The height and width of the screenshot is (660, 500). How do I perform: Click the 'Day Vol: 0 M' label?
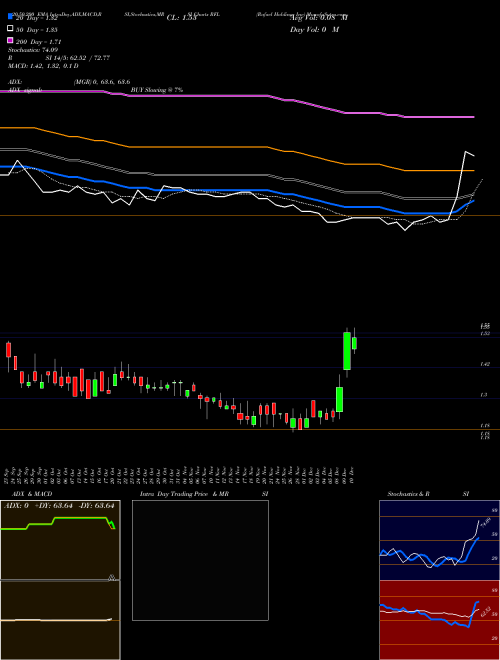click(314, 30)
